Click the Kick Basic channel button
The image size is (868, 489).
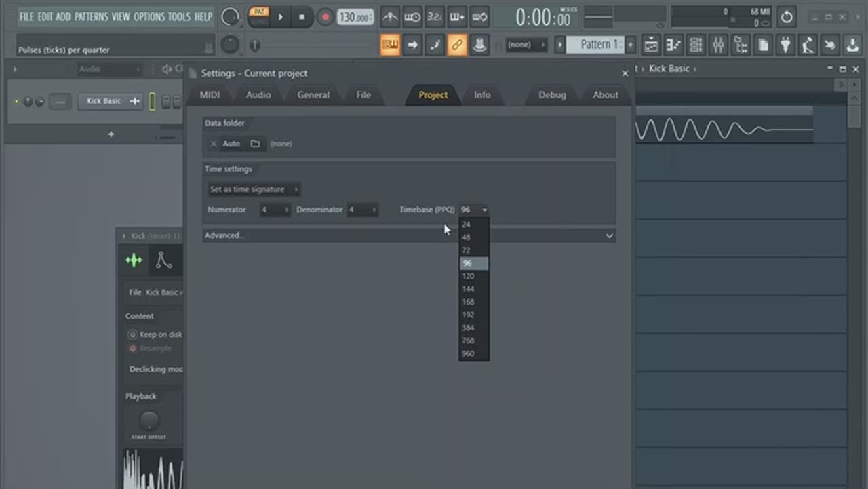tap(104, 101)
